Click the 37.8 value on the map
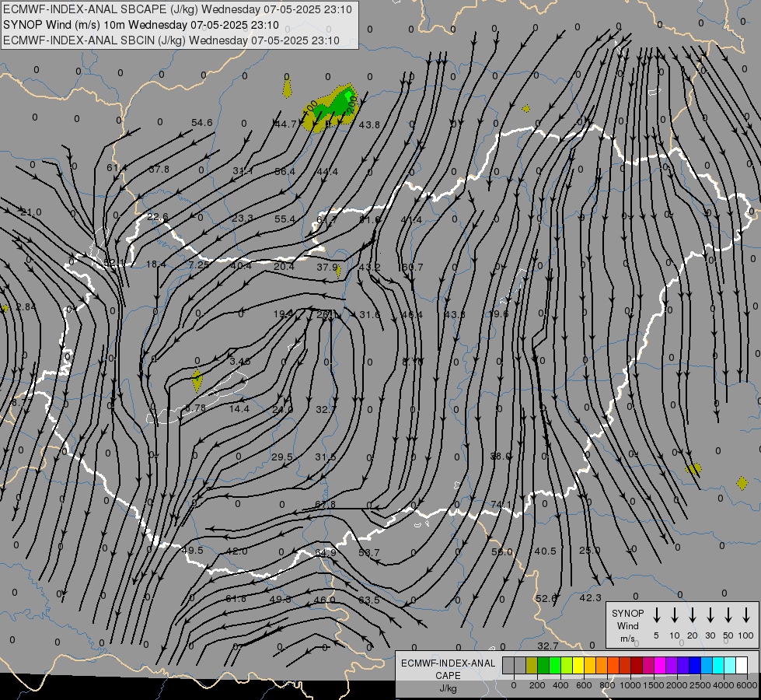The height and width of the screenshot is (700, 761). click(x=159, y=169)
